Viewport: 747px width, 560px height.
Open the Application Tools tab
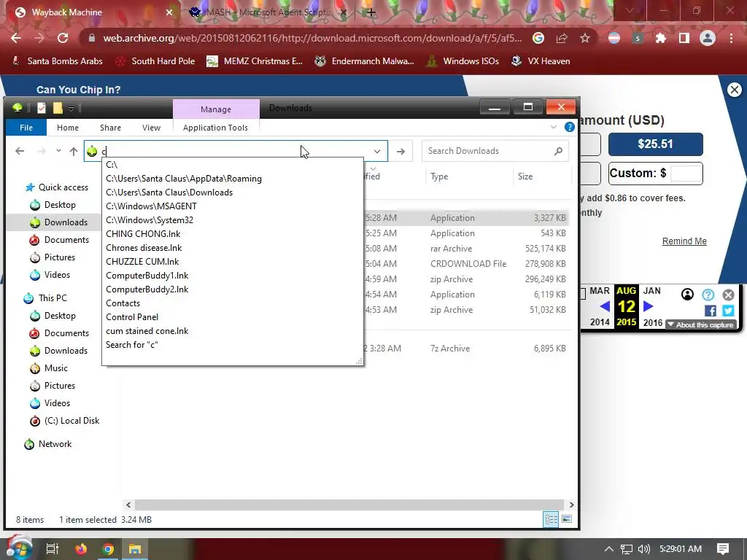(215, 128)
